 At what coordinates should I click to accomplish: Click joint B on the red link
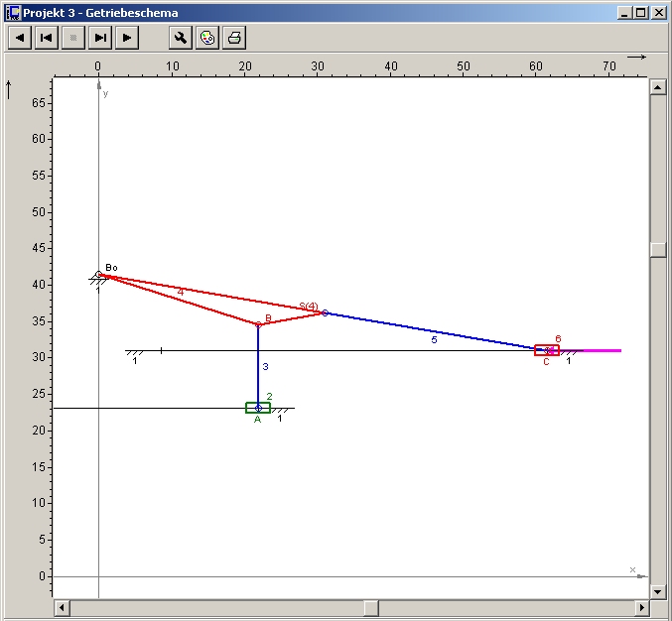pos(258,324)
